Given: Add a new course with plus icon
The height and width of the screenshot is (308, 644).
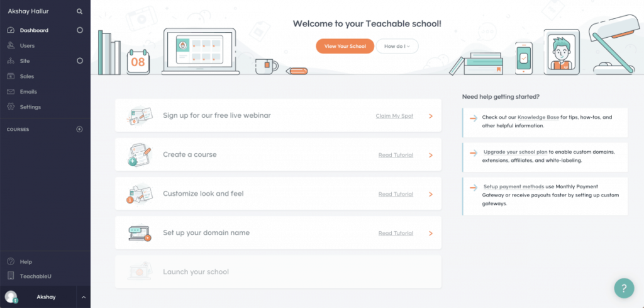Looking at the screenshot, I should click(80, 129).
